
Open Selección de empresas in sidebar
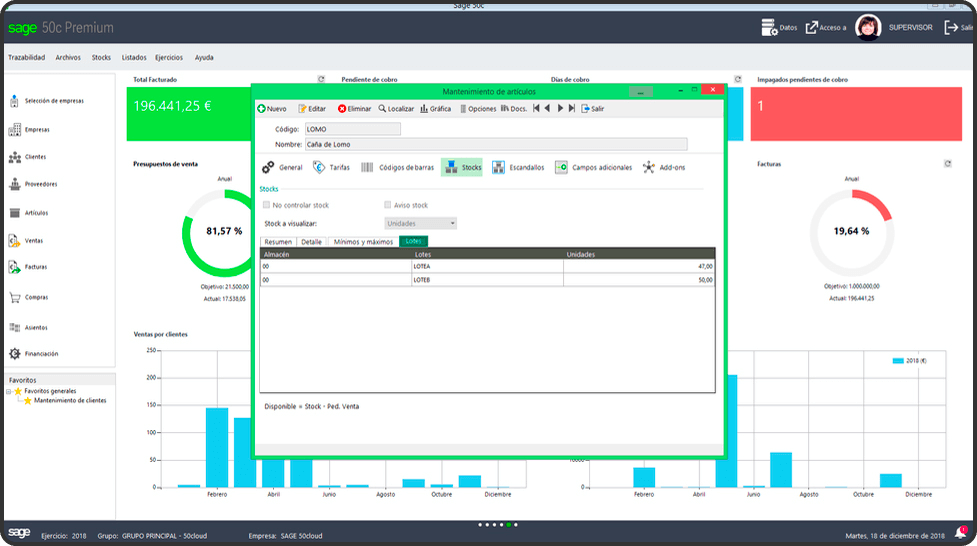47,101
